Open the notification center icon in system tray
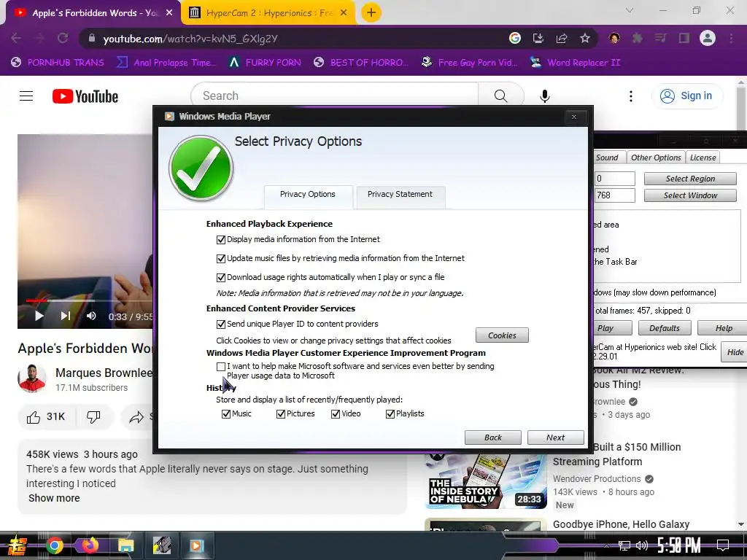The height and width of the screenshot is (560, 747). (x=723, y=545)
